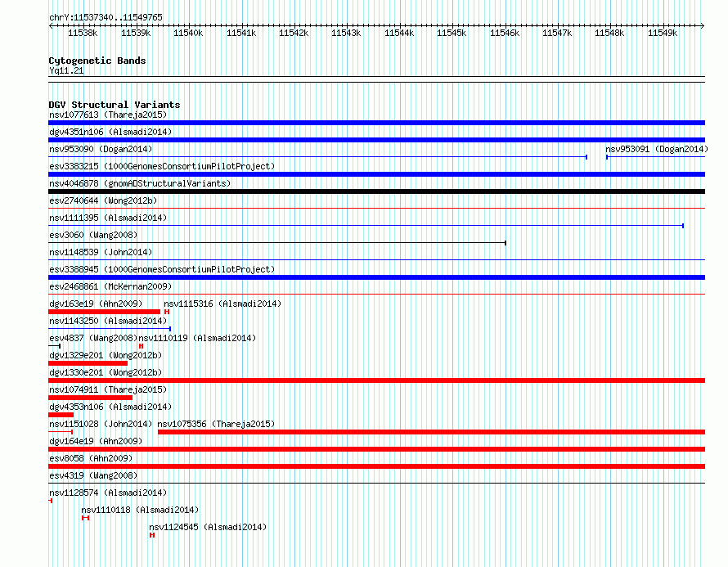Open esv2740644 (Wong2012b) variant label

[103, 200]
